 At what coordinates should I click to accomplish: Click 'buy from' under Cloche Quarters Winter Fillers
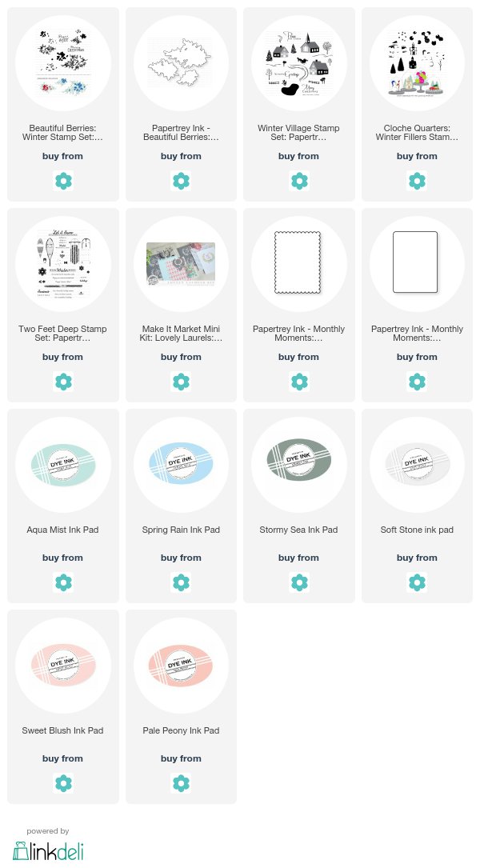[x=417, y=156]
